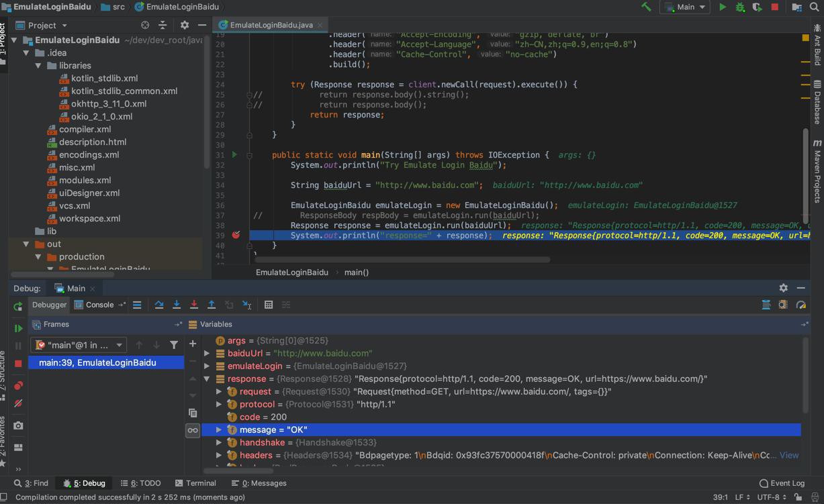The image size is (824, 504).
Task: Open the Event Log button
Action: (782, 483)
